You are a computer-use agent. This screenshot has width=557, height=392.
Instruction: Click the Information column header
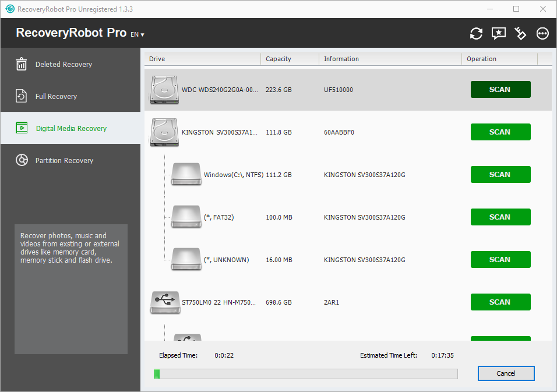[390, 59]
